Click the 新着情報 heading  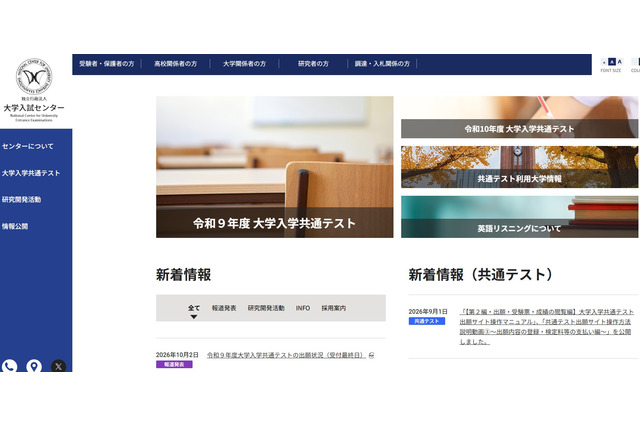click(184, 275)
